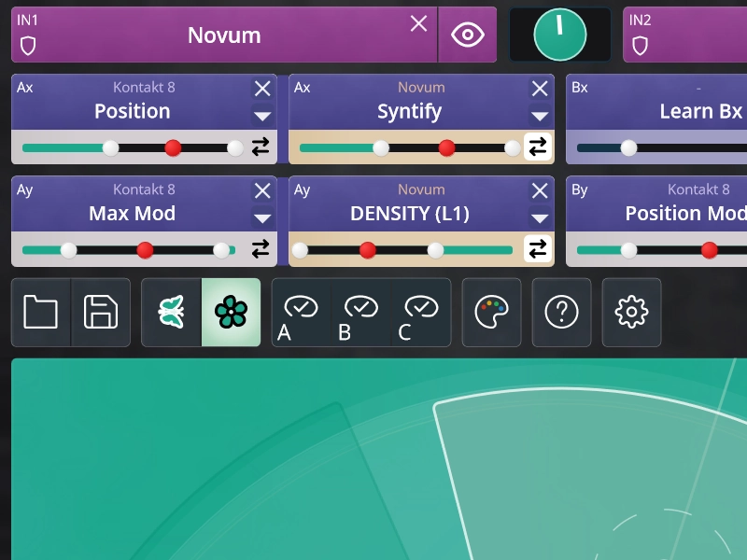Open the settings gear
Viewport: 747px width, 560px height.
[632, 313]
